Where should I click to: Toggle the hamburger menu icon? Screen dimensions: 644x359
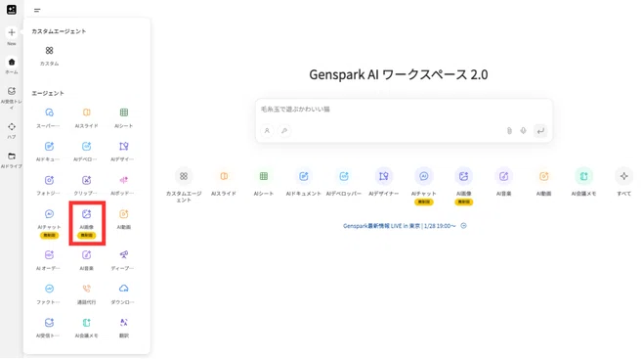click(37, 11)
